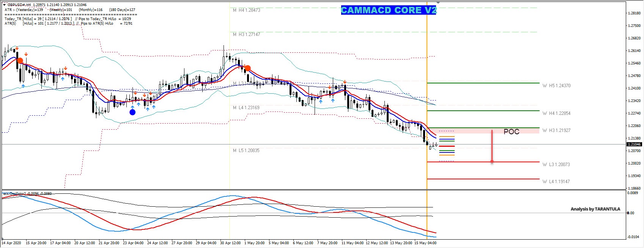Click the M H4 1.28473 pivot label
Screen dimensions: 644x248
point(247,10)
